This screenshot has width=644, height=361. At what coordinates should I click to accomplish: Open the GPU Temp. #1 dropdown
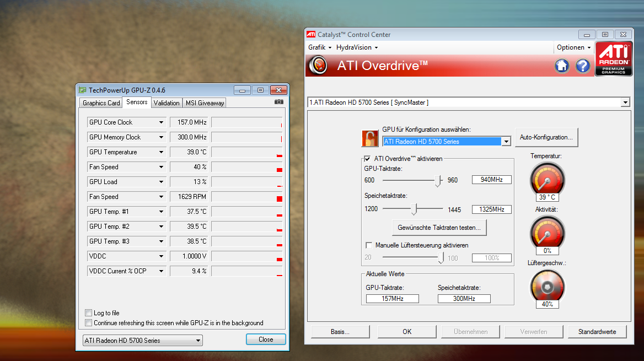[161, 212]
